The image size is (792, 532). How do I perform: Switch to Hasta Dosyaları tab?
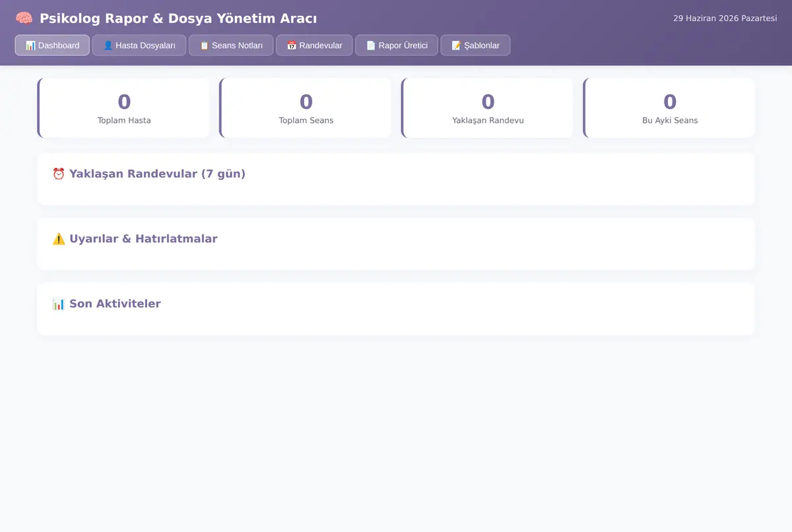[x=139, y=46]
